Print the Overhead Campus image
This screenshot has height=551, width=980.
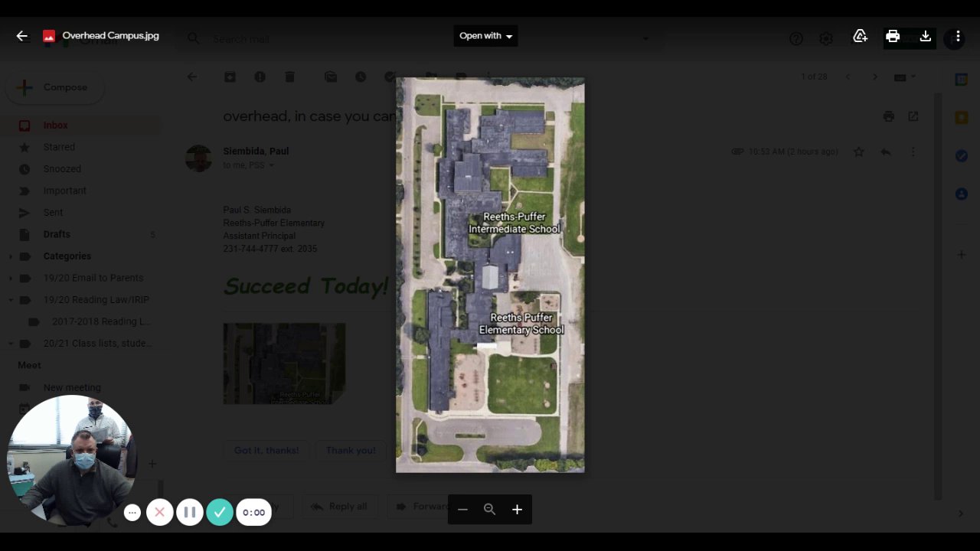[x=893, y=36]
